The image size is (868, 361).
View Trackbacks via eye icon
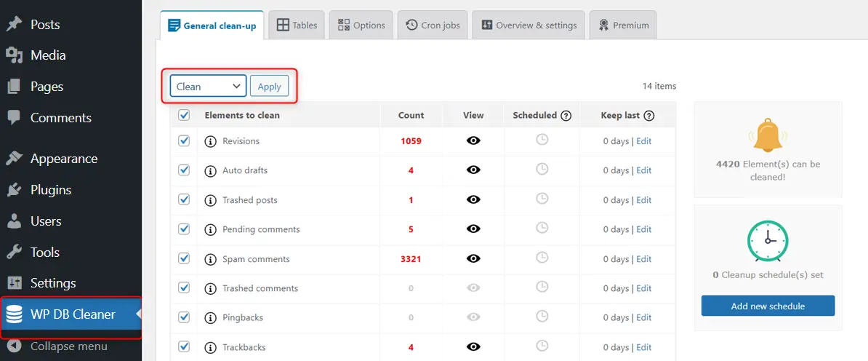pos(473,346)
